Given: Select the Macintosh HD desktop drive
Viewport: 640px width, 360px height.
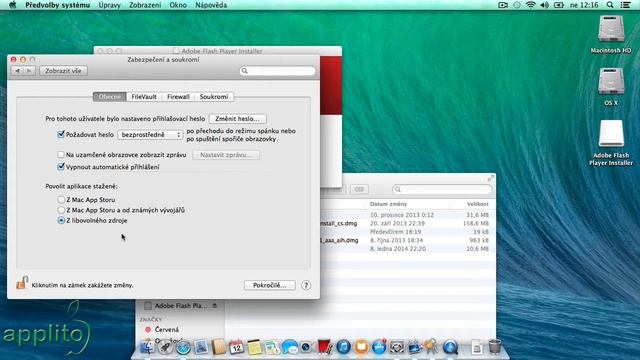Looking at the screenshot, I should 611,34.
